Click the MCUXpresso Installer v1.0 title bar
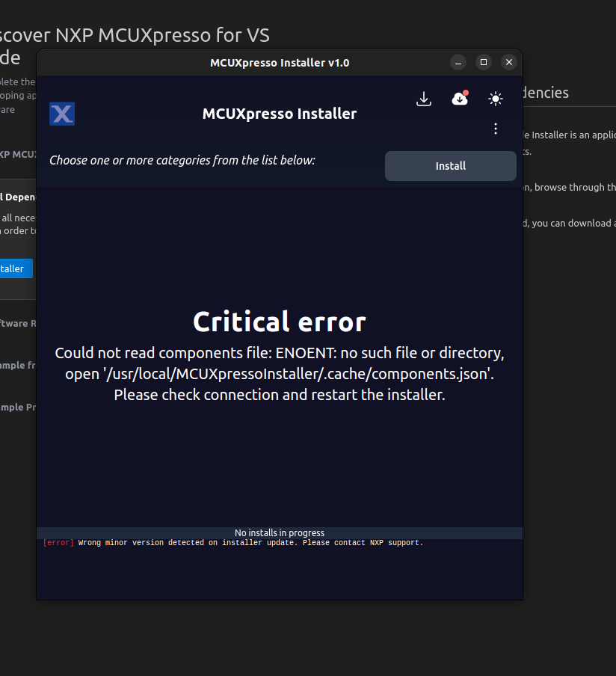This screenshot has width=616, height=676. [279, 63]
